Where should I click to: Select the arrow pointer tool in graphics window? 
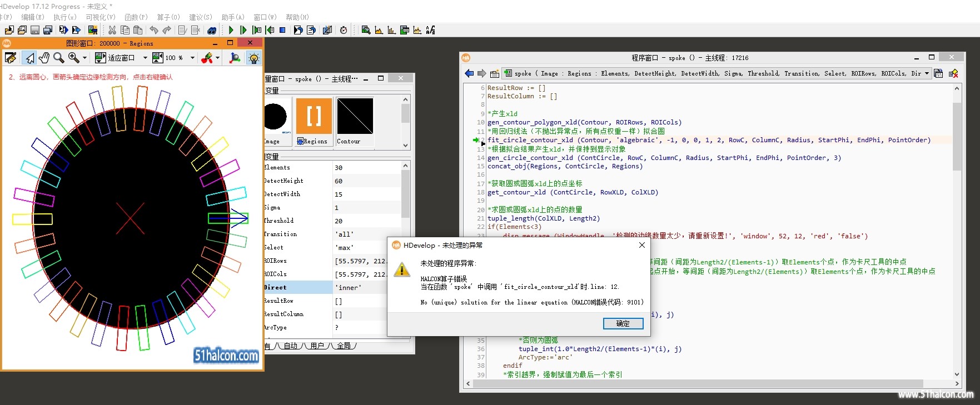point(30,58)
